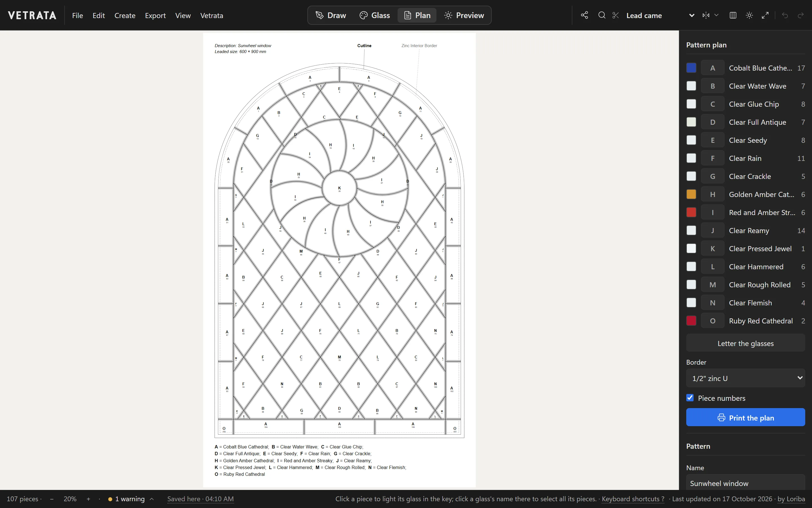Click Print the plan button

coord(745,417)
